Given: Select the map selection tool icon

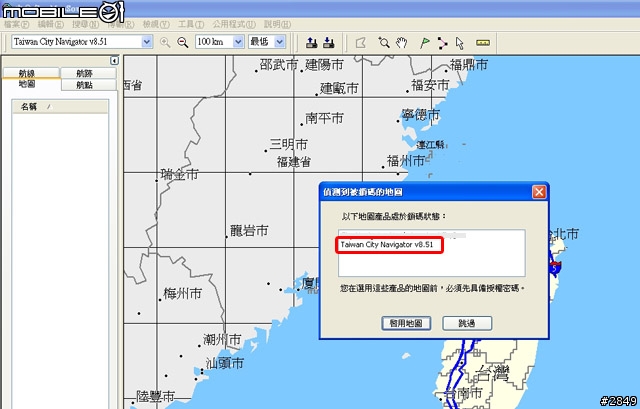Looking at the screenshot, I should 361,42.
